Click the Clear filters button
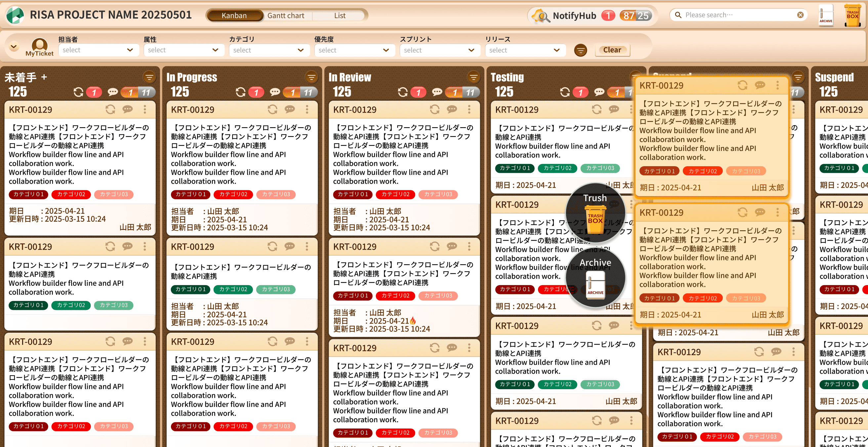Image resolution: width=868 pixels, height=447 pixels. pyautogui.click(x=612, y=50)
